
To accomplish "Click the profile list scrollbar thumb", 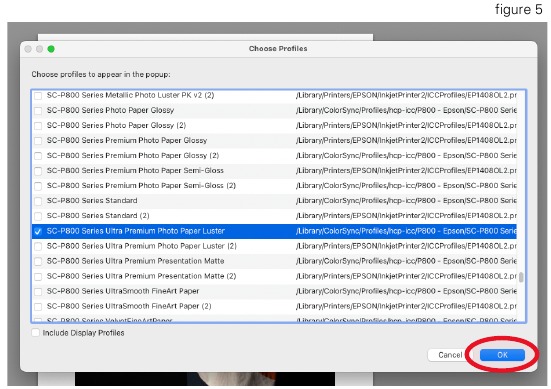I will point(521,277).
